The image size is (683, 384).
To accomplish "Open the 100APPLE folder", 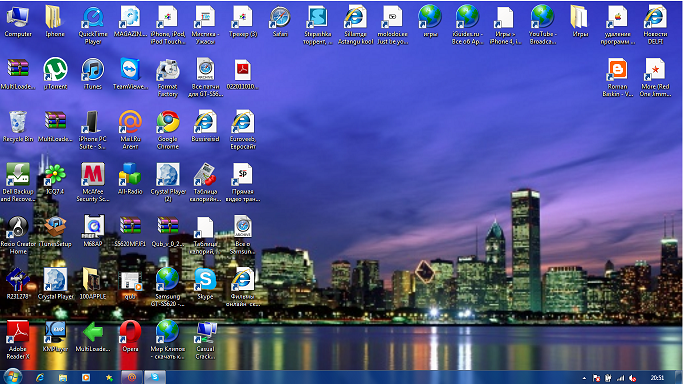I will coord(92,284).
